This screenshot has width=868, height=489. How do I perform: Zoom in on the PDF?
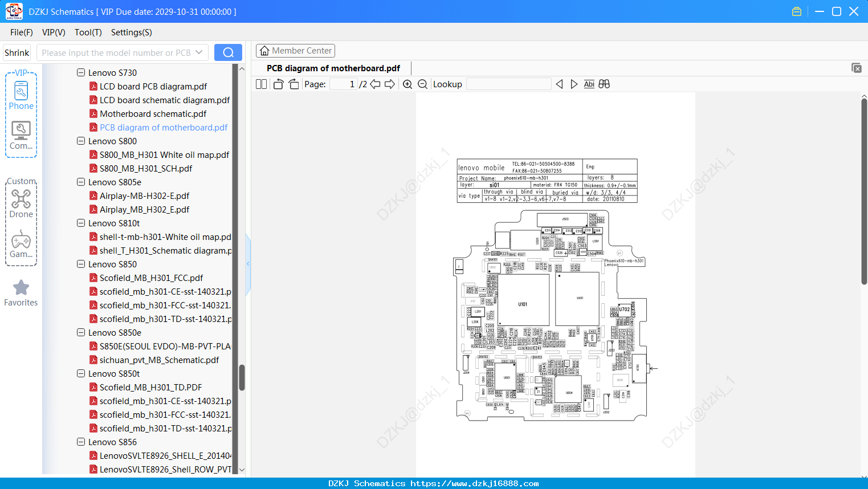(x=407, y=84)
